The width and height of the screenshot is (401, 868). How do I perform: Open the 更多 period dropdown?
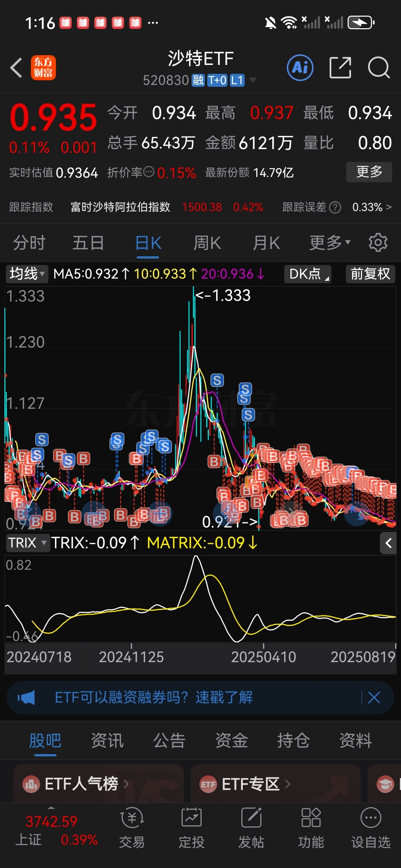pyautogui.click(x=330, y=243)
